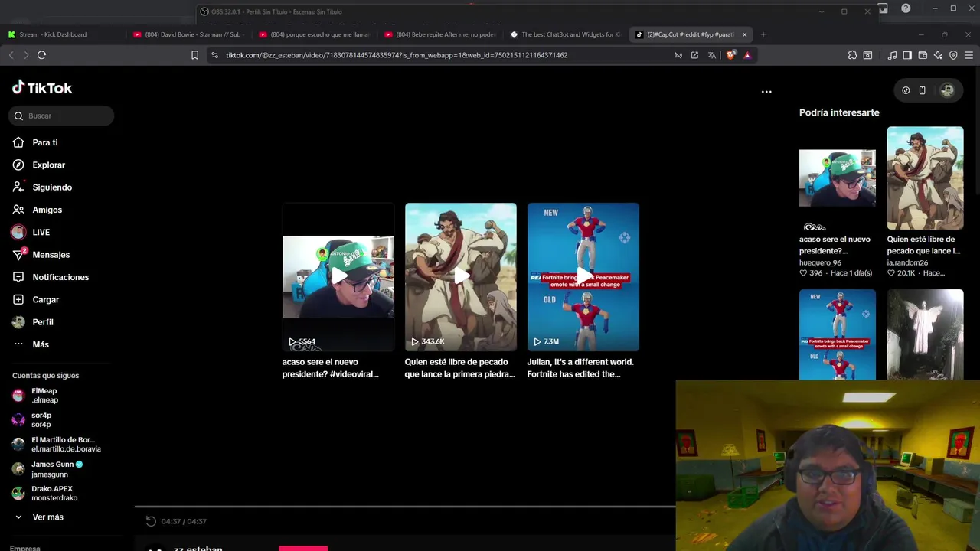Image resolution: width=980 pixels, height=551 pixels.
Task: Click the translate page icon
Action: pos(712,55)
